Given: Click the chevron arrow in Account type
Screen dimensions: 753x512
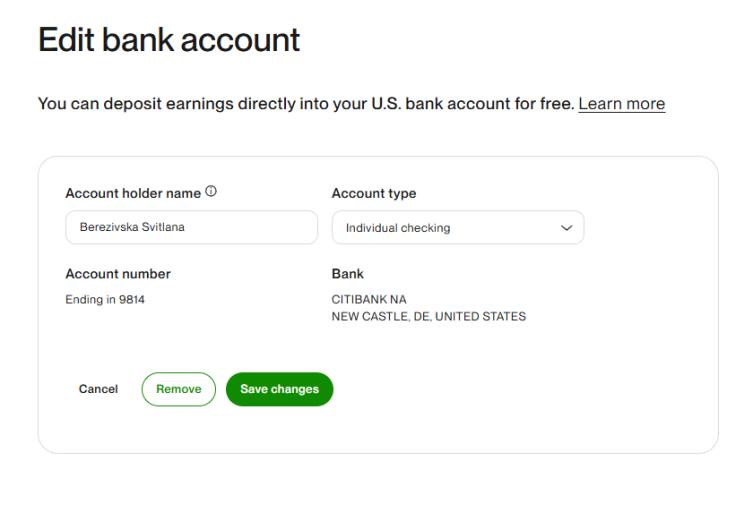Looking at the screenshot, I should (x=567, y=228).
